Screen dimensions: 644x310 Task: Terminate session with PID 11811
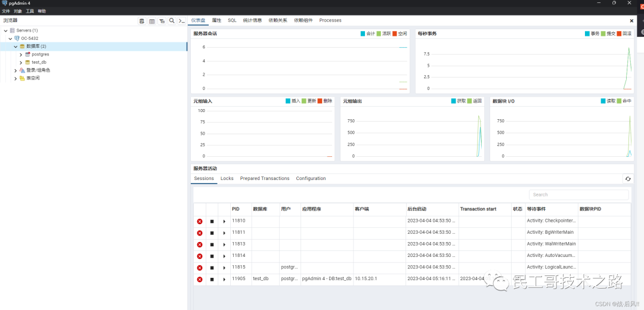(x=200, y=233)
